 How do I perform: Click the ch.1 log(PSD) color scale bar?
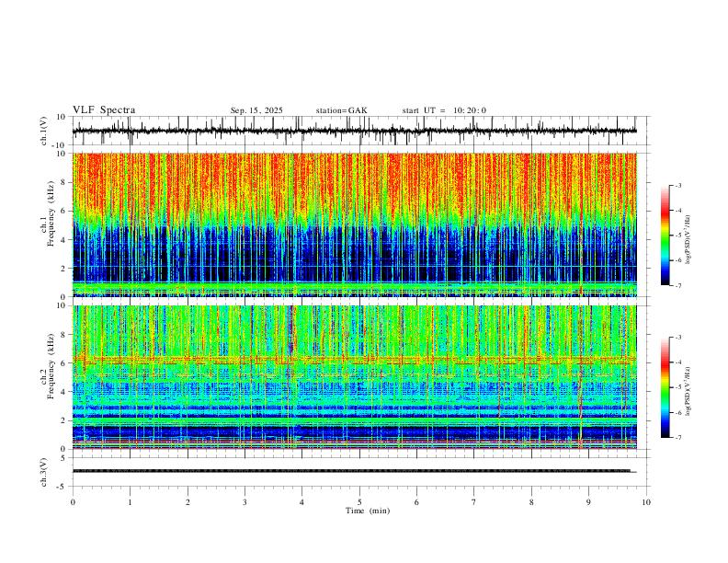pyautogui.click(x=665, y=236)
